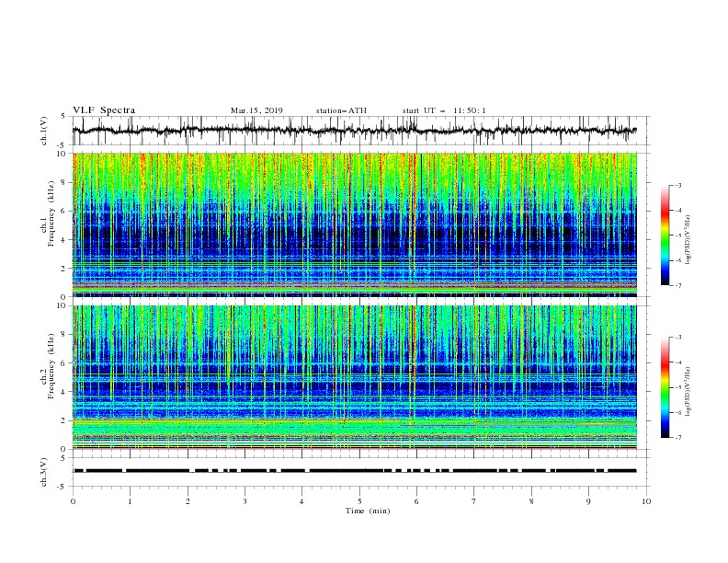Click the ch.2 spectrogram color bar

[x=665, y=387]
